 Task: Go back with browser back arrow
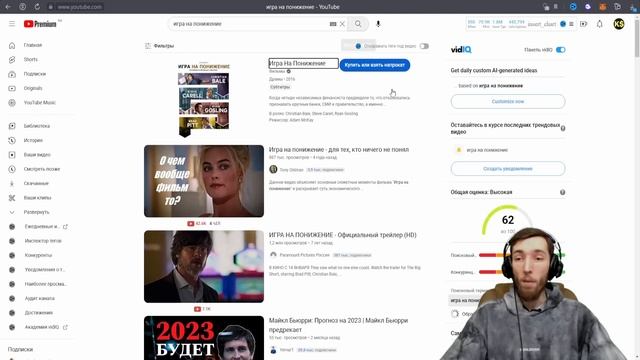click(8, 7)
